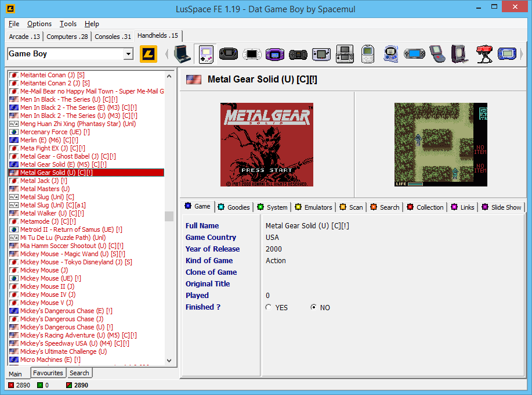Image resolution: width=532 pixels, height=395 pixels.
Task: Open the Options menu
Action: pyautogui.click(x=39, y=24)
